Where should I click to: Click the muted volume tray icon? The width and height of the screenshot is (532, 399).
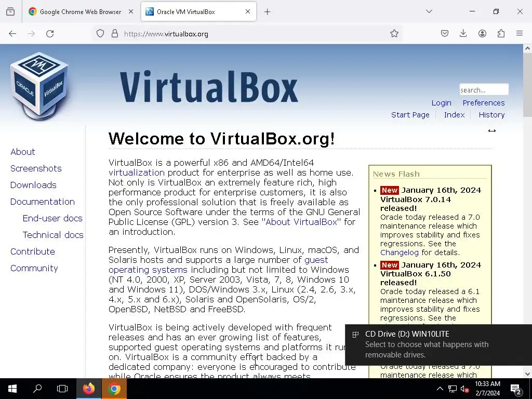(464, 389)
